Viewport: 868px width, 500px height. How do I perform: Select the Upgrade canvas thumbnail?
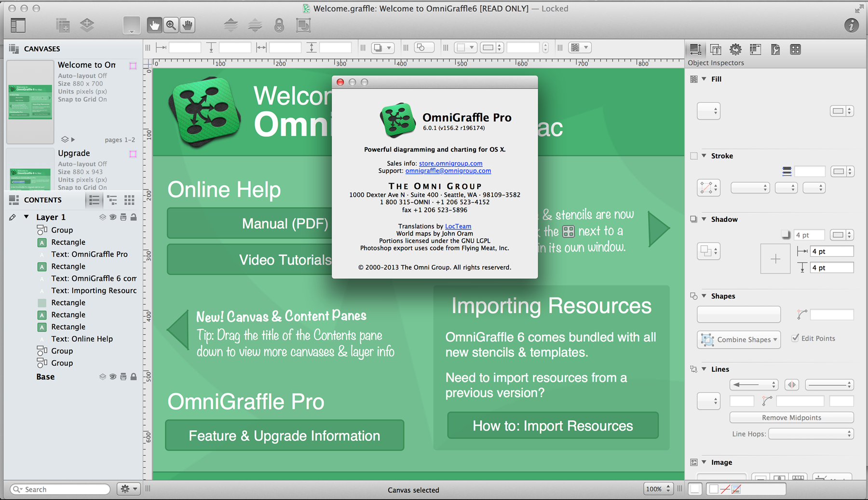tap(30, 170)
